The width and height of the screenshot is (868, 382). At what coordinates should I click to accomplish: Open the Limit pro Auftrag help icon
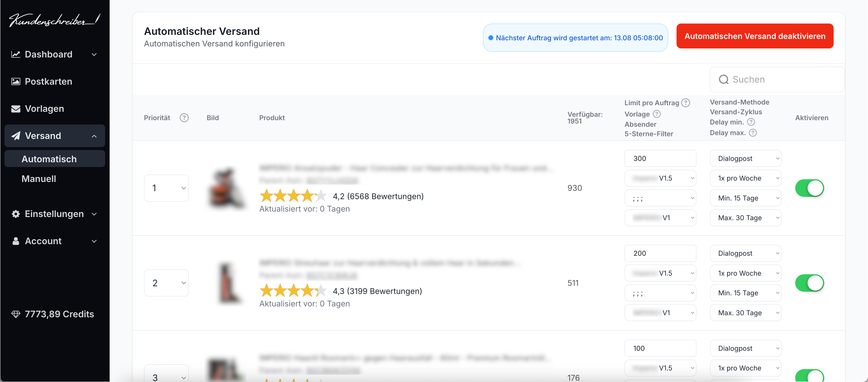click(685, 103)
